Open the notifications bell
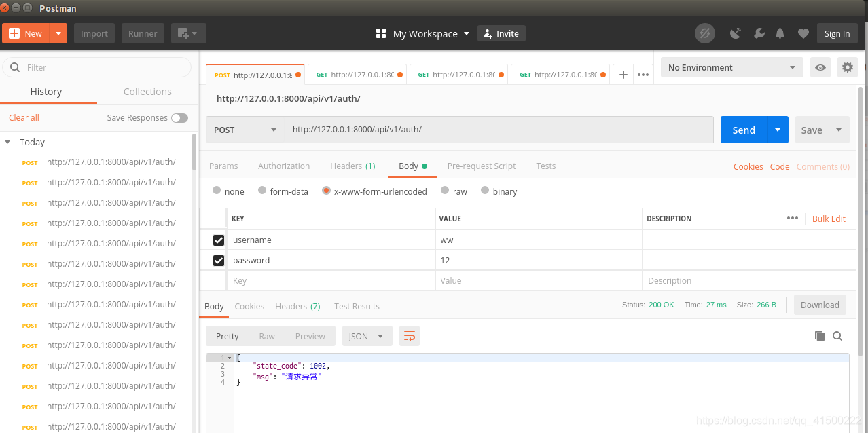868x433 pixels. point(780,33)
